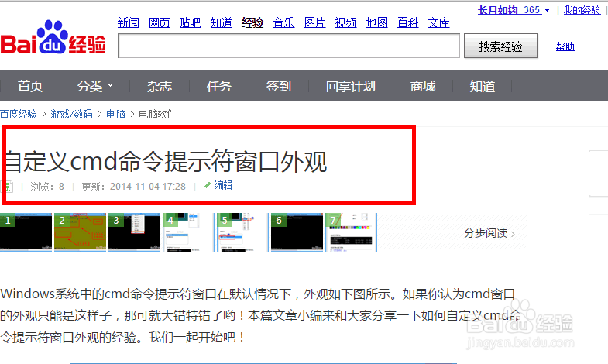Image resolution: width=608 pixels, height=364 pixels.
Task: Click 游戏/数码 breadcrumb
Action: (71, 114)
